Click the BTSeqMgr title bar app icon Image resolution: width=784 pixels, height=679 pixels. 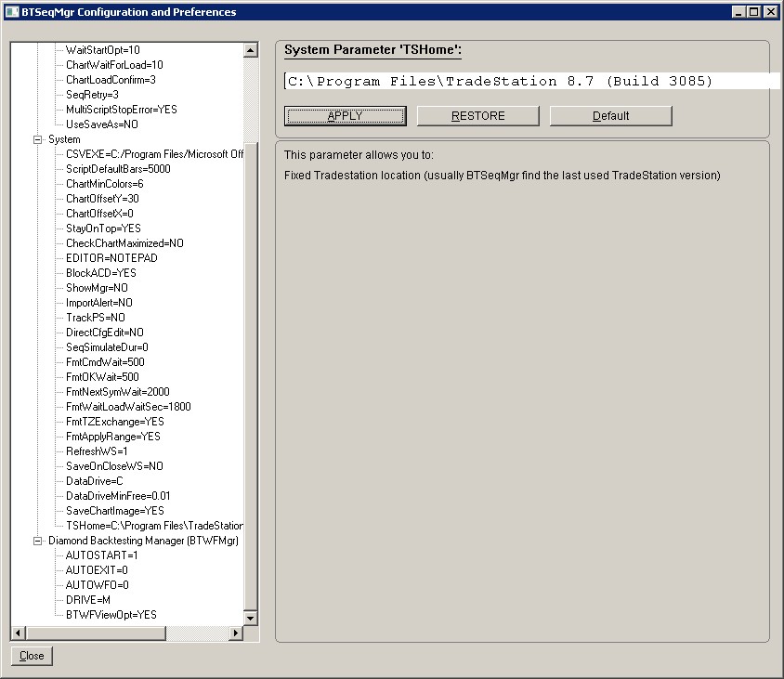click(12, 12)
